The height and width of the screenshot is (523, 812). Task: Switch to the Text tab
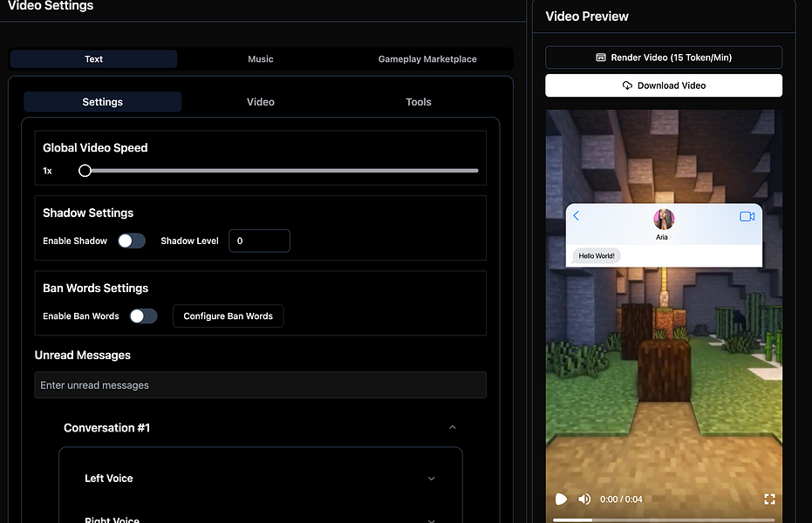point(93,59)
